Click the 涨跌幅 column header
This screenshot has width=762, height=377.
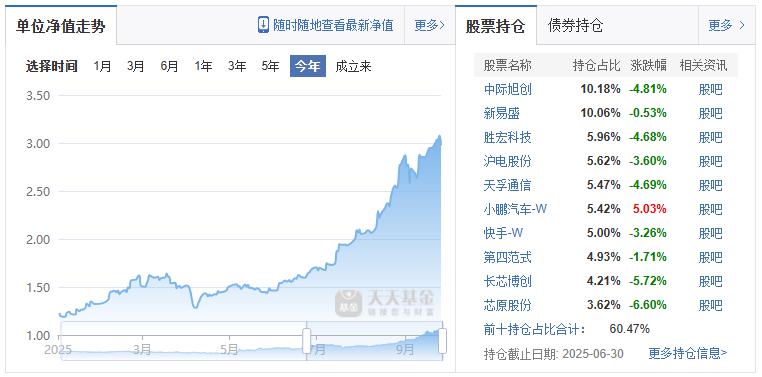[649, 65]
